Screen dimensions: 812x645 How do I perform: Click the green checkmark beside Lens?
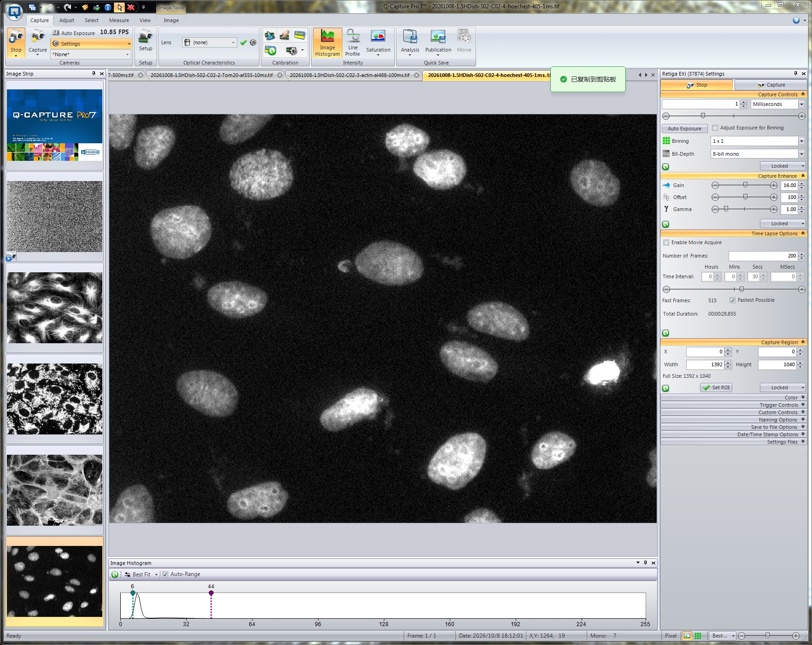[243, 42]
